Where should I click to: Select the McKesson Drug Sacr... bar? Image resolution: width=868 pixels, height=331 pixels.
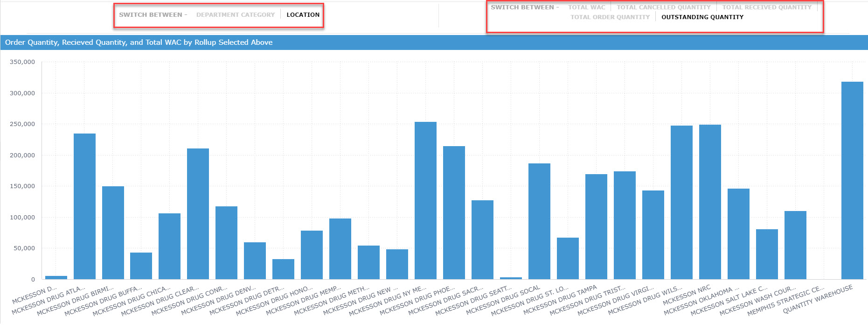pyautogui.click(x=482, y=240)
